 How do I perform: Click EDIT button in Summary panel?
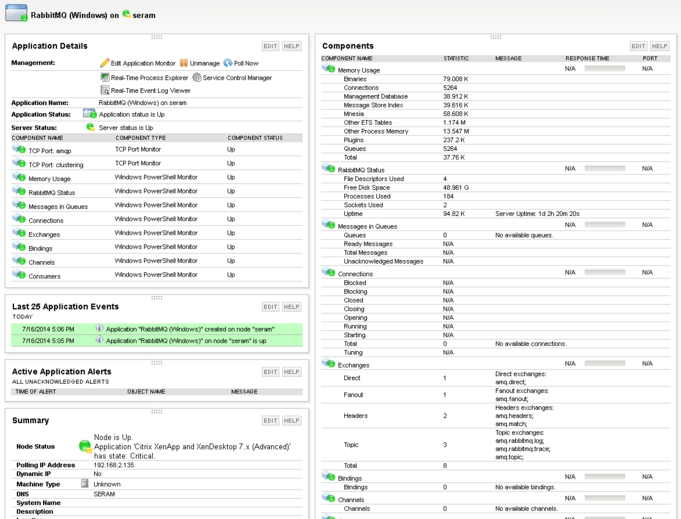click(x=270, y=420)
